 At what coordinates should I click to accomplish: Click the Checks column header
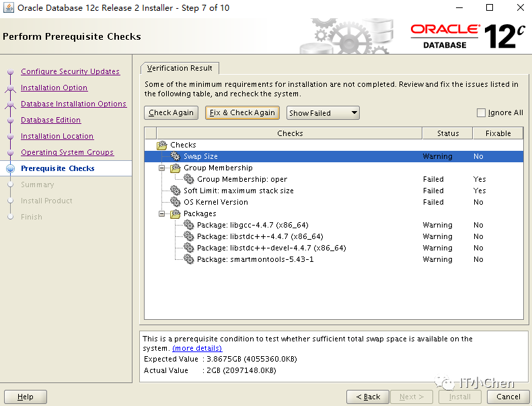289,133
